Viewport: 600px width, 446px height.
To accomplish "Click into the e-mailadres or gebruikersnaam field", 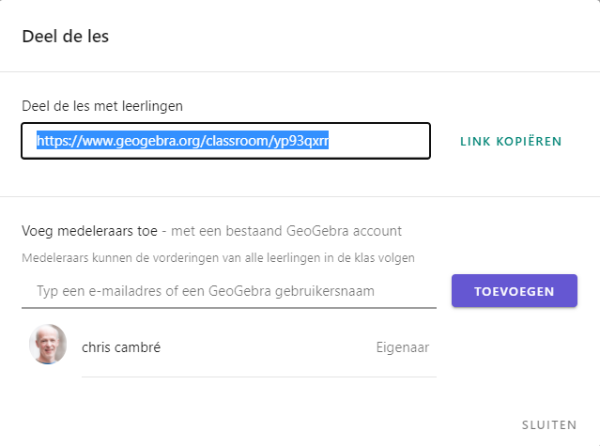I will pyautogui.click(x=229, y=291).
